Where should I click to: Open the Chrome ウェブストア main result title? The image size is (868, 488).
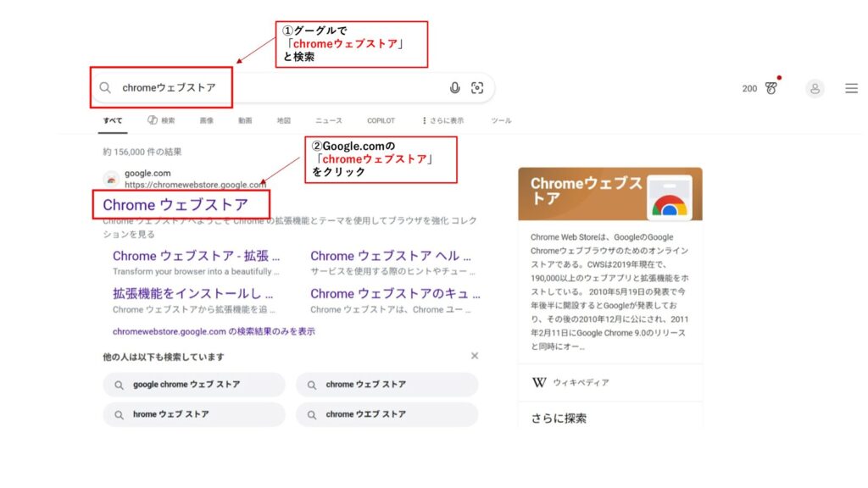coord(175,205)
